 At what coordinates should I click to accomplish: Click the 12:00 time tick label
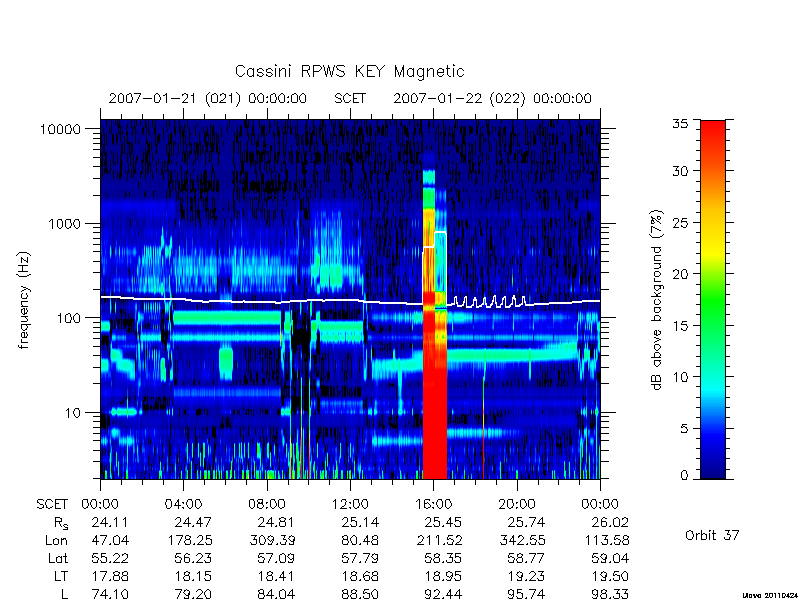350,504
